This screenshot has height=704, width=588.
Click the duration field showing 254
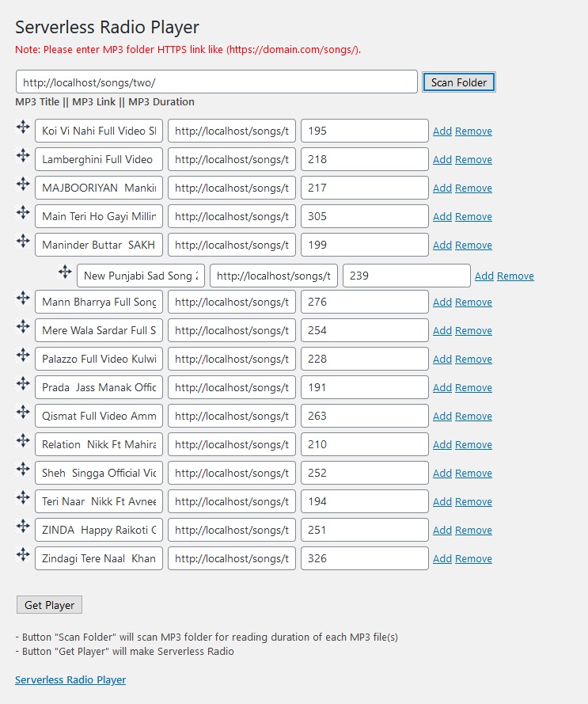tap(365, 330)
